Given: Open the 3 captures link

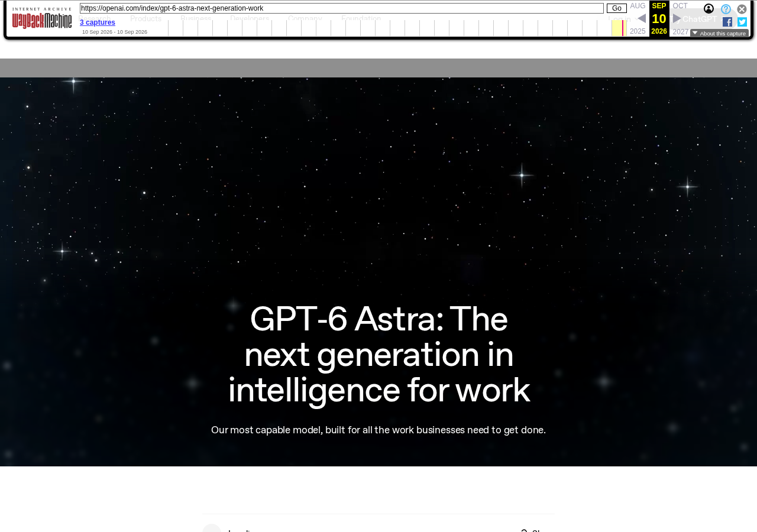Looking at the screenshot, I should pos(98,22).
